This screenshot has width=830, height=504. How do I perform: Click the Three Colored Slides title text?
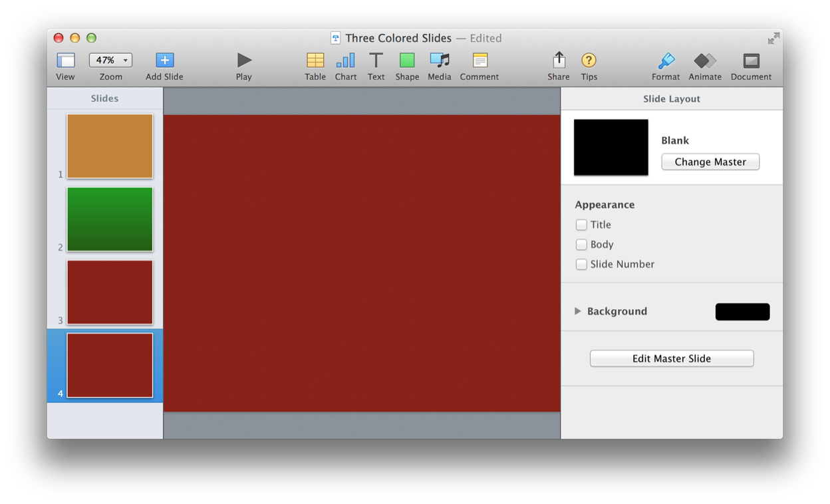tap(398, 38)
